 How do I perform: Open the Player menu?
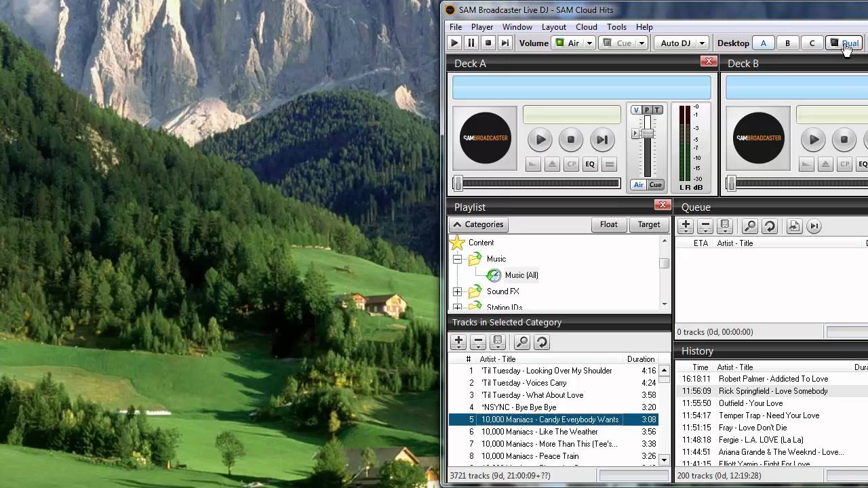point(482,27)
